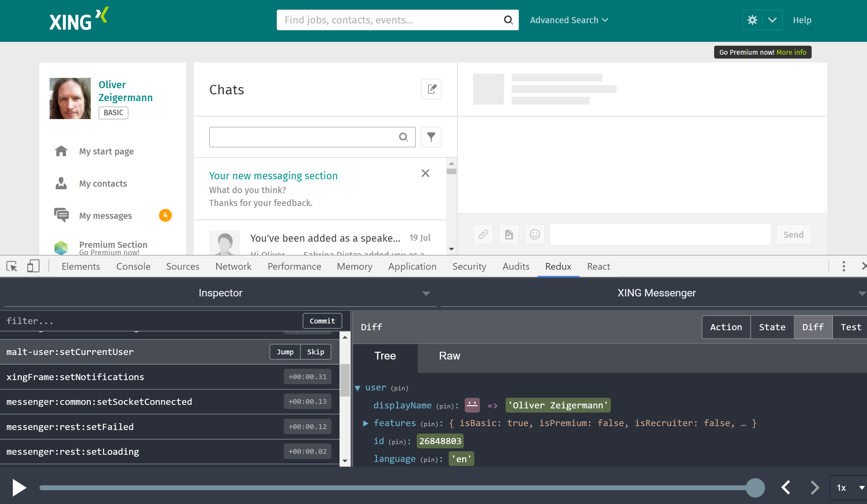Select the Redux tab
Image resolution: width=867 pixels, height=504 pixels.
558,266
